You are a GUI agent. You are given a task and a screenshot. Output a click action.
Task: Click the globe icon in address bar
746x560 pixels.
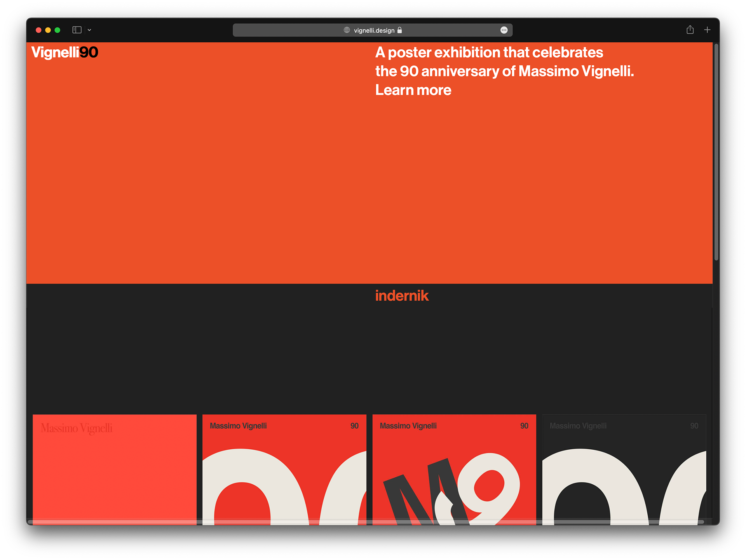coord(347,30)
